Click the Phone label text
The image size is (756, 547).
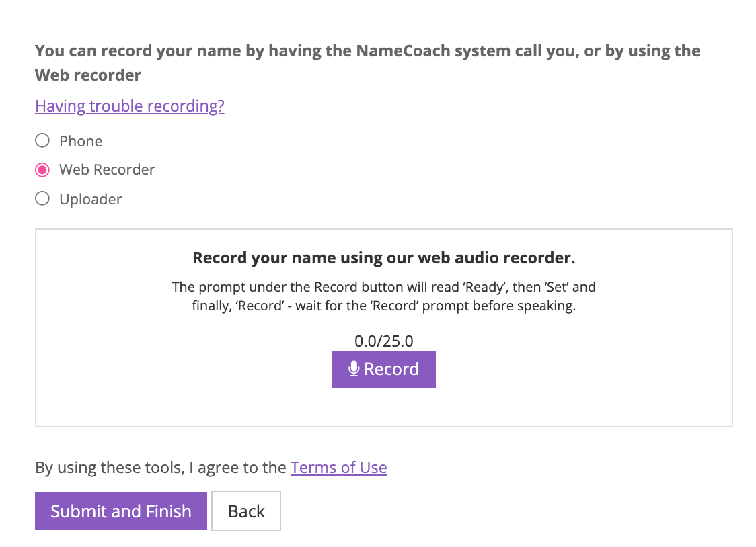pyautogui.click(x=80, y=141)
